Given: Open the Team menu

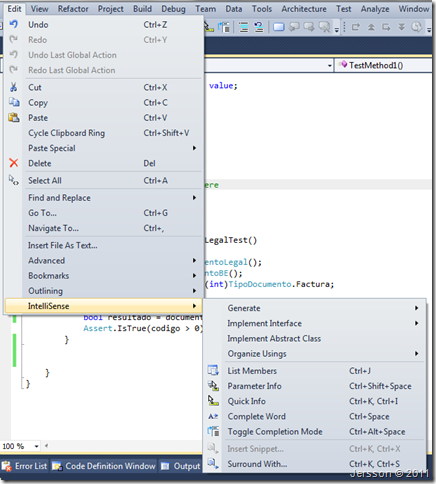Looking at the screenshot, I should tap(205, 9).
